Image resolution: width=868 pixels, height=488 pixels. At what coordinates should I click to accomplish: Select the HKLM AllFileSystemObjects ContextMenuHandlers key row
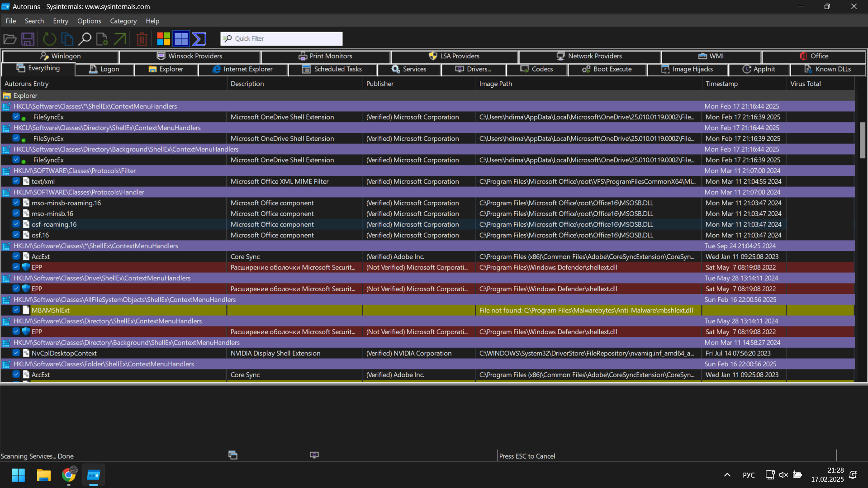click(427, 299)
